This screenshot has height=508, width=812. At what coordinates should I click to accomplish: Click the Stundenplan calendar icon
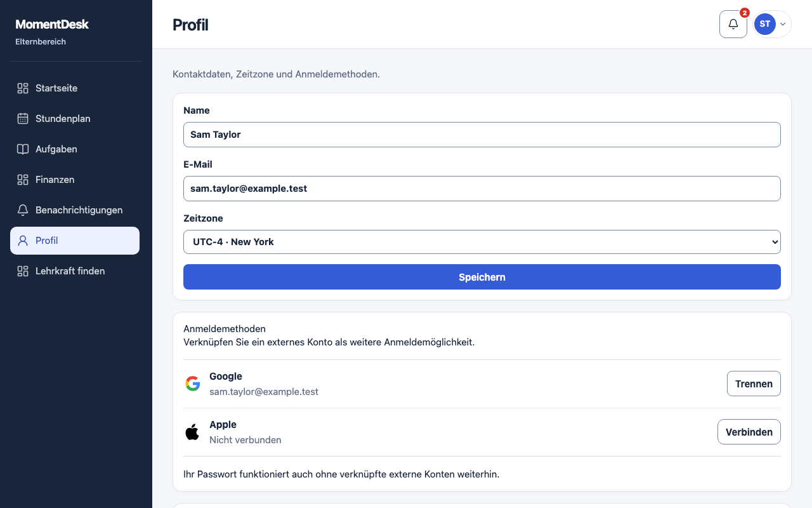pyautogui.click(x=23, y=119)
